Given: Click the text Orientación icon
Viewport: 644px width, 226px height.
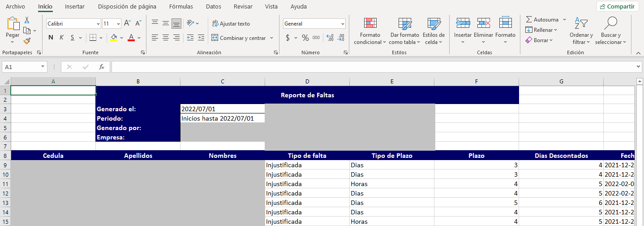Looking at the screenshot, I should (x=191, y=23).
